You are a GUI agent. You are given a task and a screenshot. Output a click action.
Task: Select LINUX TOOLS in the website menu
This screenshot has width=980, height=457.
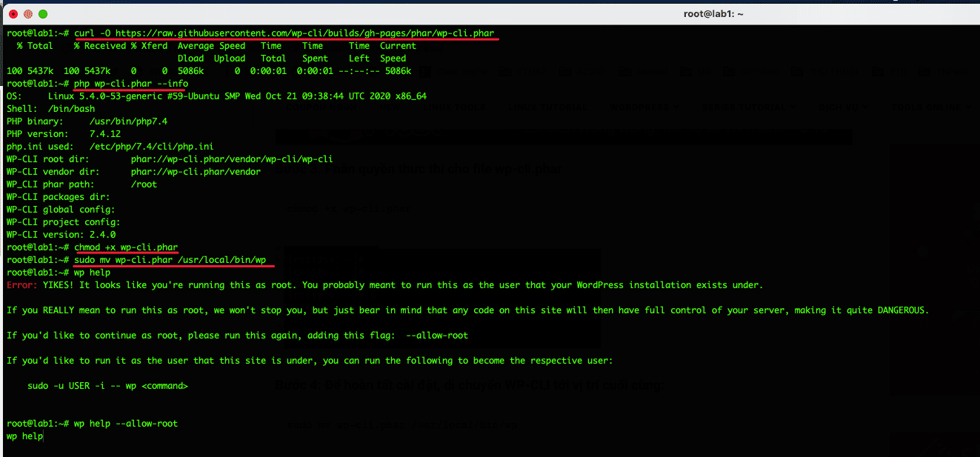tap(453, 106)
